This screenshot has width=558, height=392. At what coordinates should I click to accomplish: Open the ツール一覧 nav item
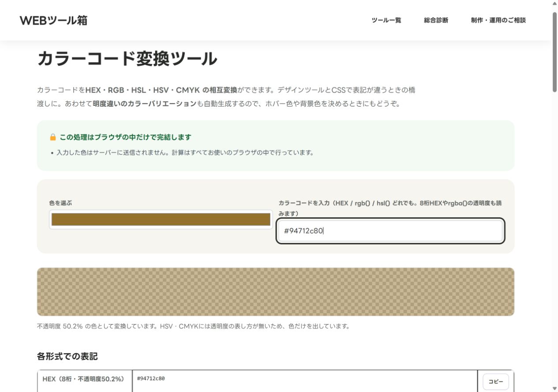coord(386,20)
